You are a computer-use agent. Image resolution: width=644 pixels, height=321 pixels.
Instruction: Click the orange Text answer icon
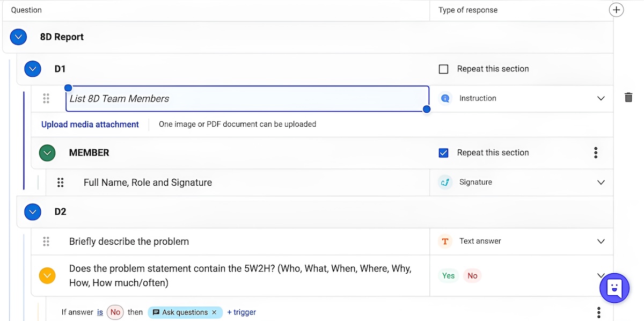445,241
